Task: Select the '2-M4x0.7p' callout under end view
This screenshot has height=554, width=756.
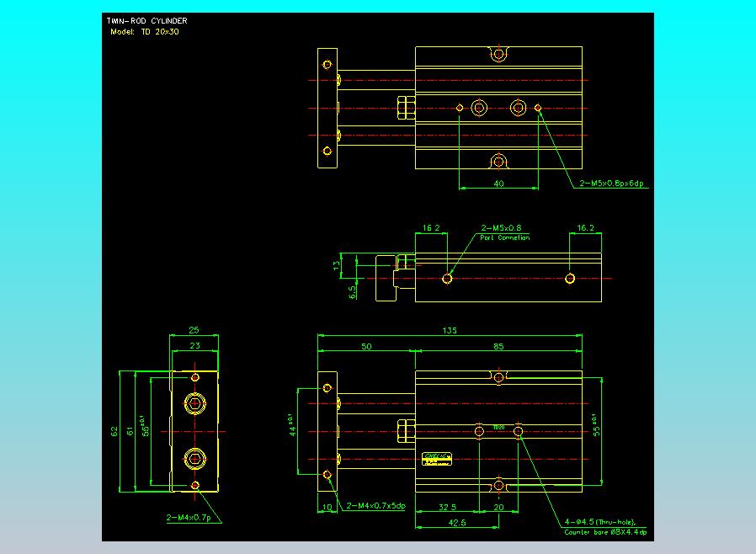Action: pos(189,517)
